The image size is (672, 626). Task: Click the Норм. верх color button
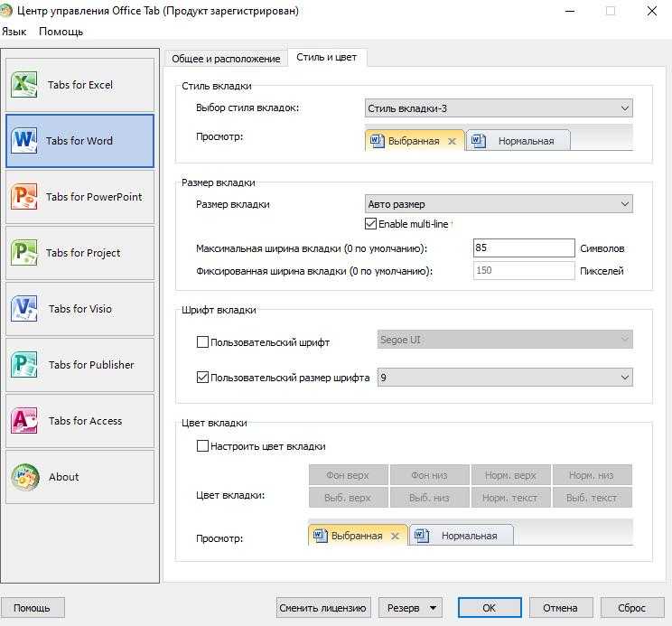[x=511, y=475]
